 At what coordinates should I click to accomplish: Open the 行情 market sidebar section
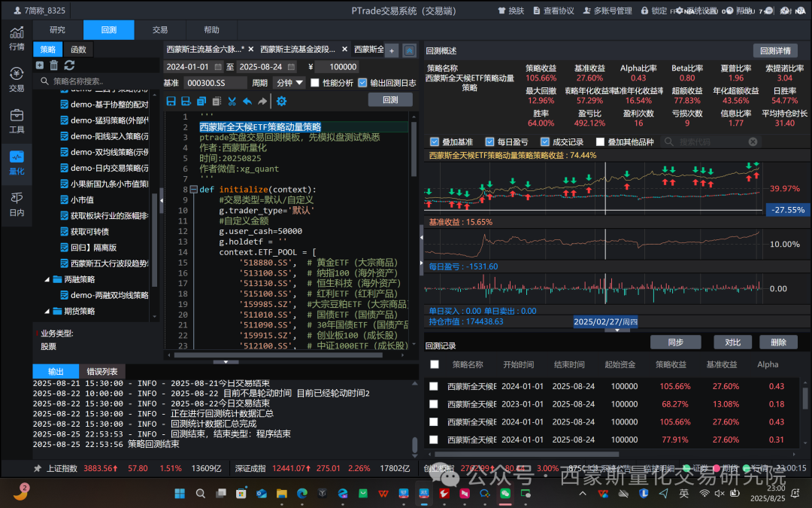pyautogui.click(x=17, y=38)
